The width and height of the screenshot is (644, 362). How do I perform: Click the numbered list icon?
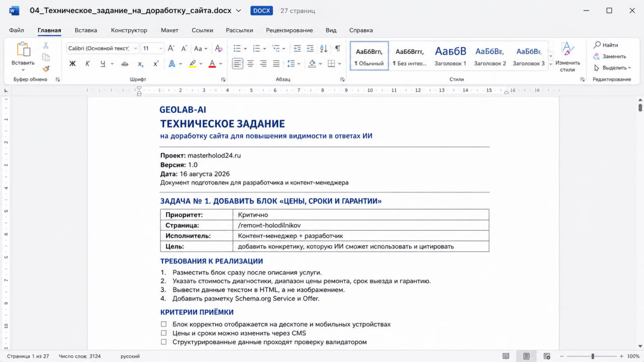point(257,48)
